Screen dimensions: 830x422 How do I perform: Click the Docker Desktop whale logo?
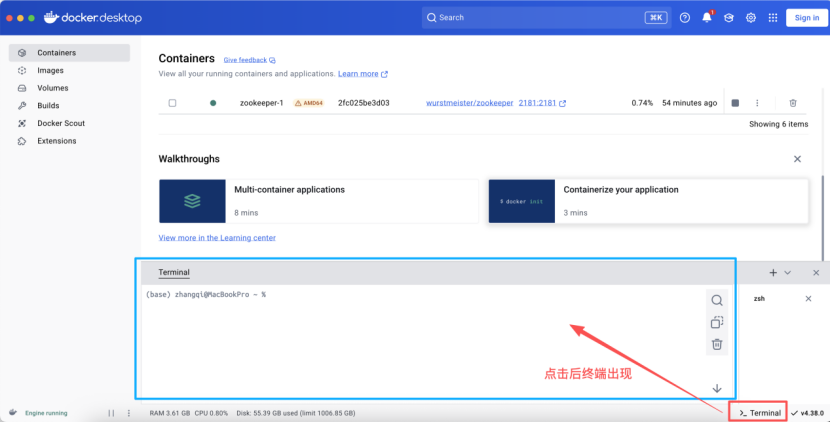51,17
